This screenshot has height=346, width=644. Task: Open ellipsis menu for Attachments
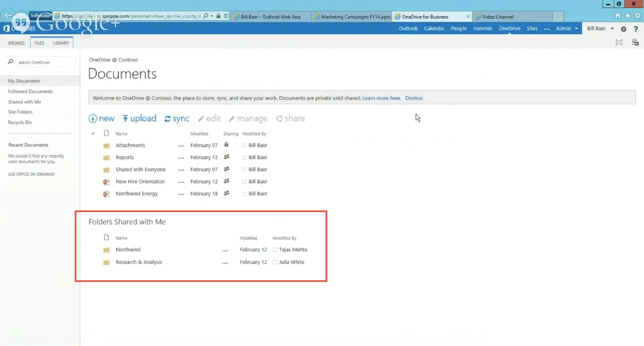coord(181,146)
